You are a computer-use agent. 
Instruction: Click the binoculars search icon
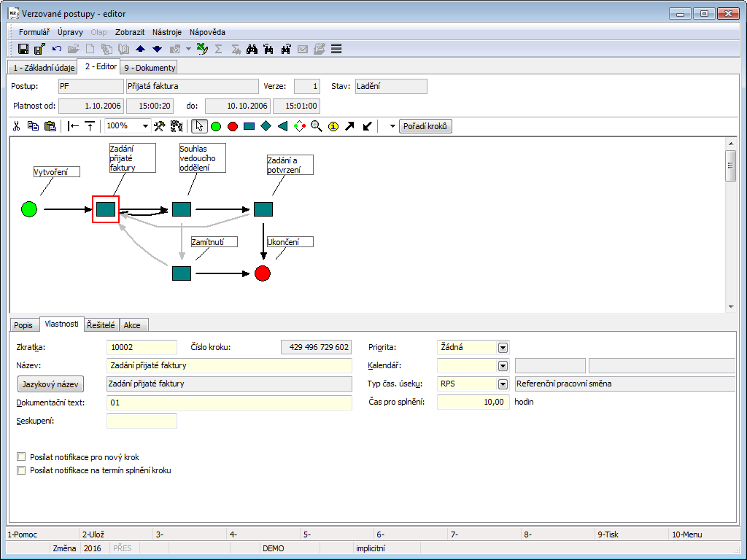pyautogui.click(x=252, y=49)
